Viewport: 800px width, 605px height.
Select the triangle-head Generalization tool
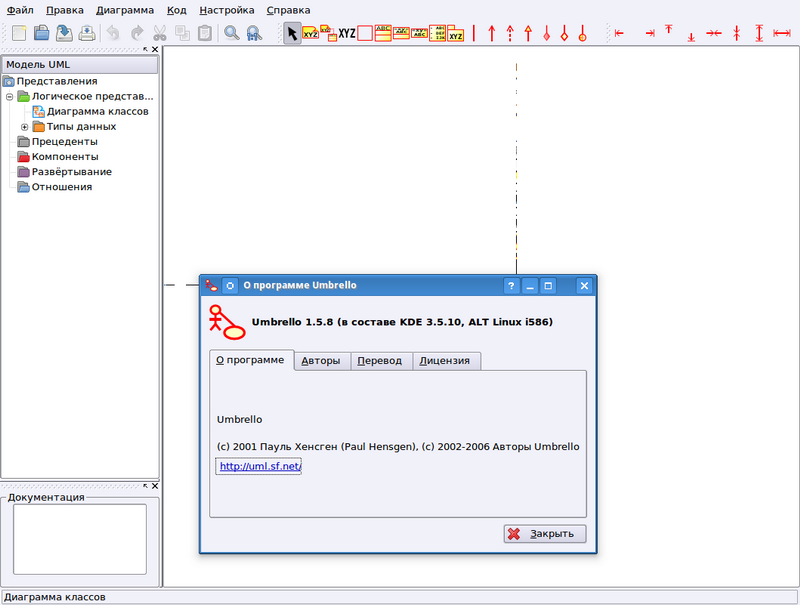(x=528, y=33)
